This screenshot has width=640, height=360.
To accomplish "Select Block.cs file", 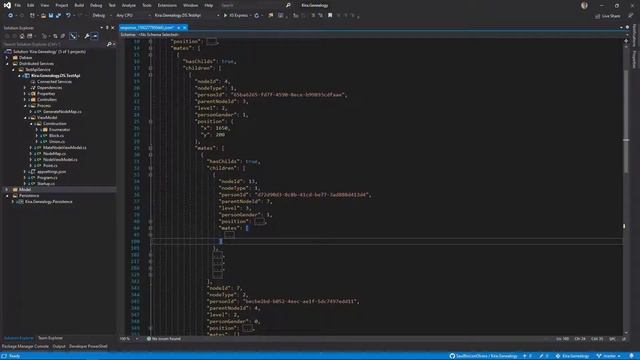I will pyautogui.click(x=56, y=136).
